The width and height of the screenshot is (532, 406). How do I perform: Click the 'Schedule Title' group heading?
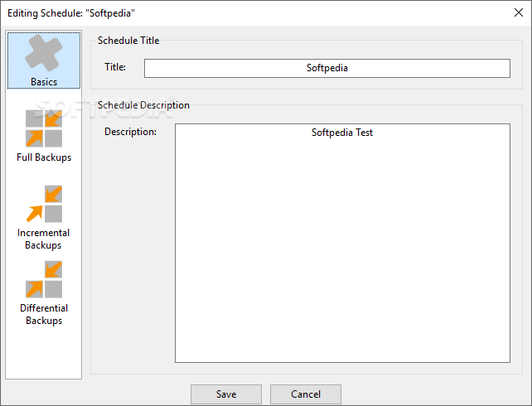(x=128, y=41)
